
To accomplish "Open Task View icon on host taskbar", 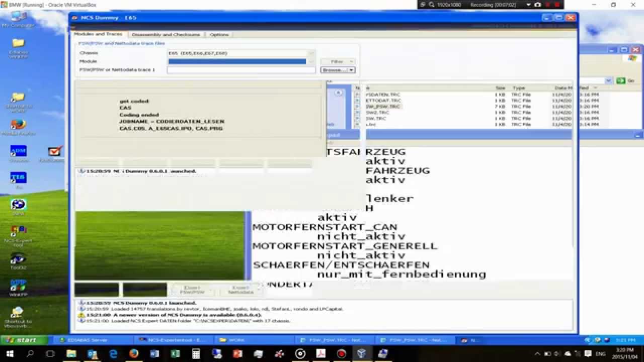I will pos(50,354).
